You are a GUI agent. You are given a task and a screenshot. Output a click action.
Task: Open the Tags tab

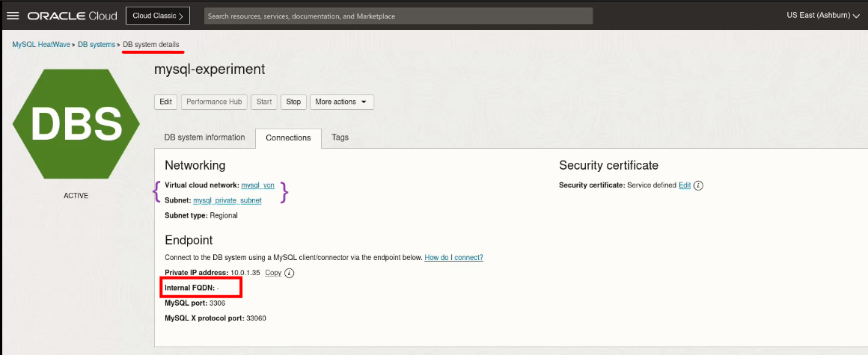click(340, 138)
